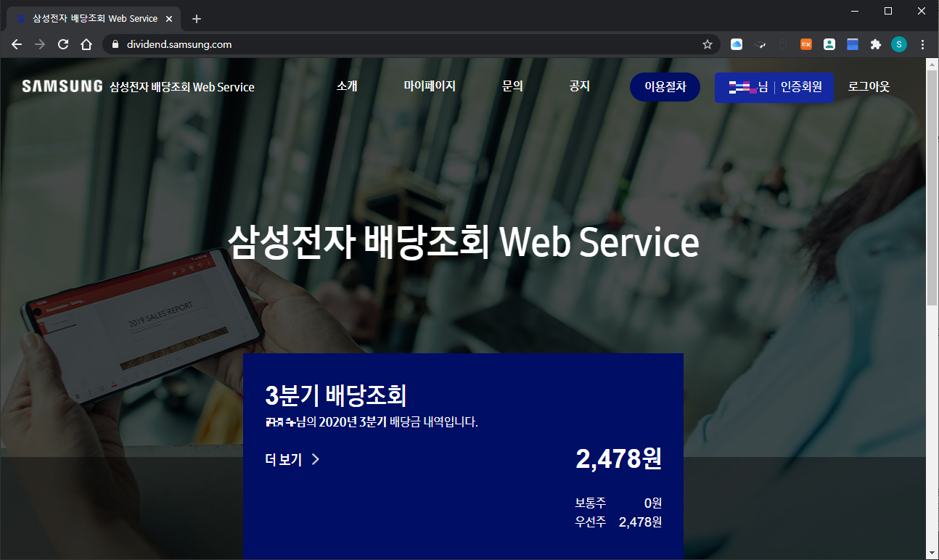The image size is (939, 560).
Task: Click the chevron next to 더 보기
Action: coord(315,459)
